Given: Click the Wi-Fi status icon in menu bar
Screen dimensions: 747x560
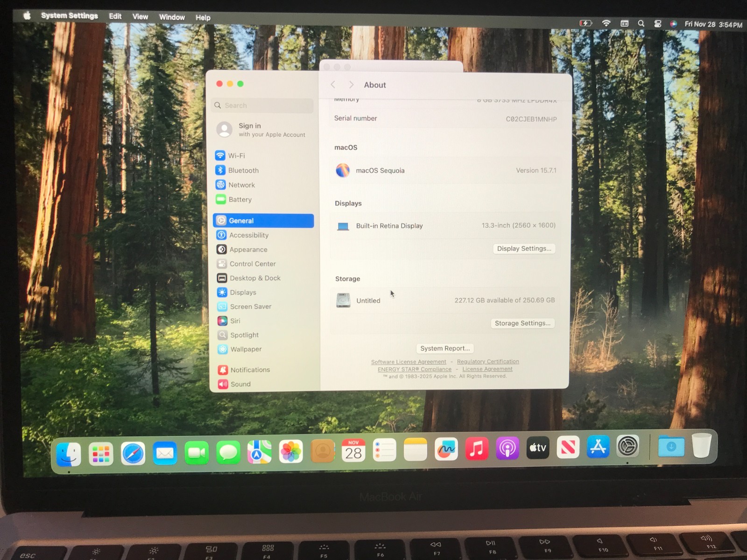Looking at the screenshot, I should (606, 23).
